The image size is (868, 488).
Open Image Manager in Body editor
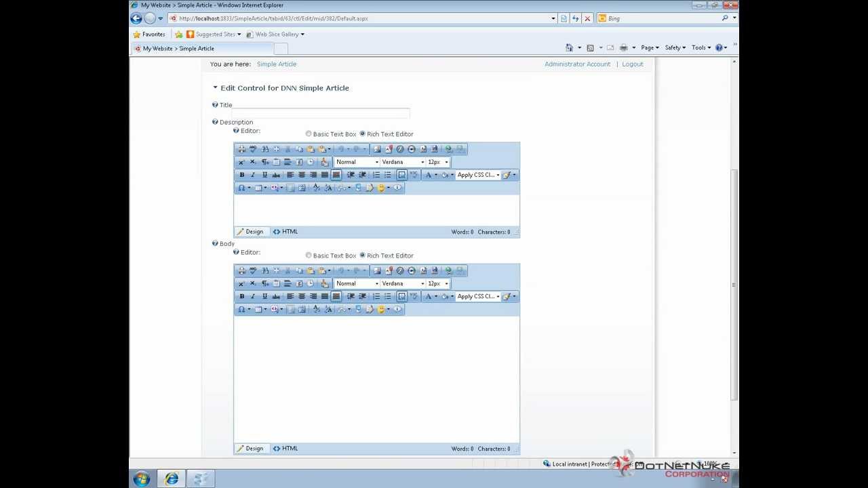377,270
